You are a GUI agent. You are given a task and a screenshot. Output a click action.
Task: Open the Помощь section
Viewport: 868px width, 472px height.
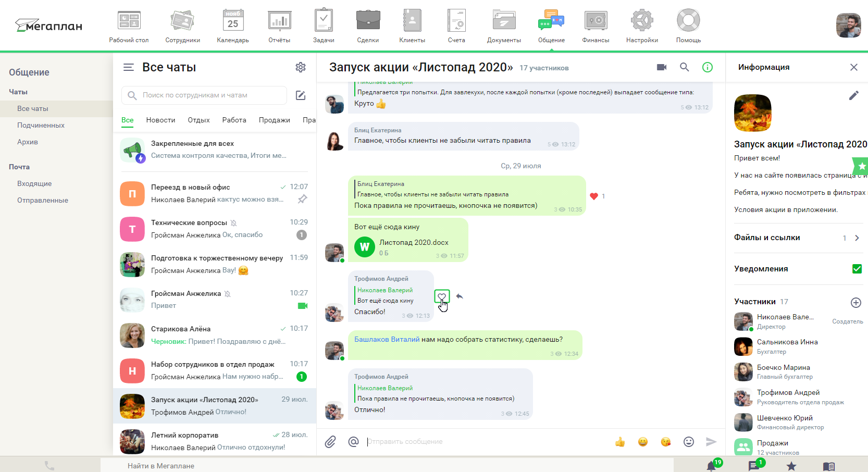click(688, 26)
